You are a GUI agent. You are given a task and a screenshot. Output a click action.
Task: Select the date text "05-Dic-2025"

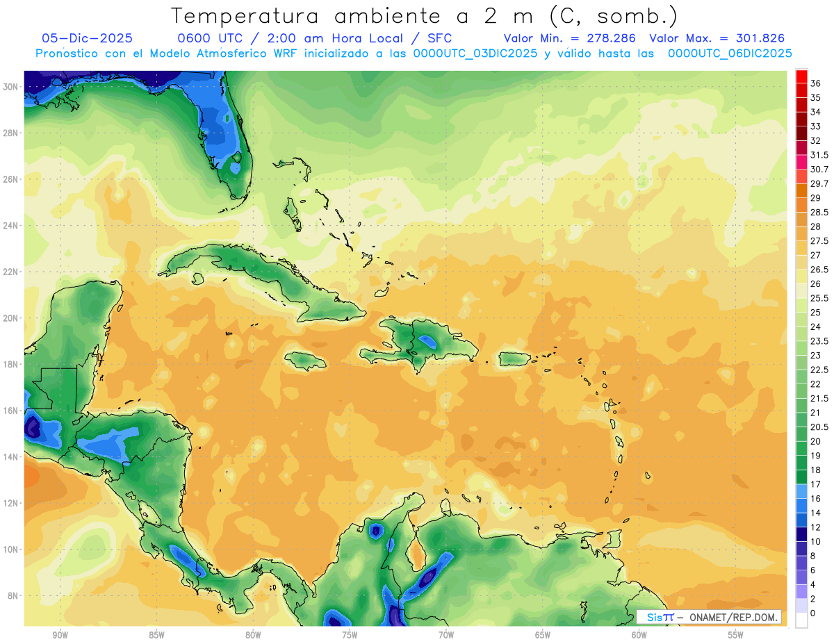coord(88,38)
